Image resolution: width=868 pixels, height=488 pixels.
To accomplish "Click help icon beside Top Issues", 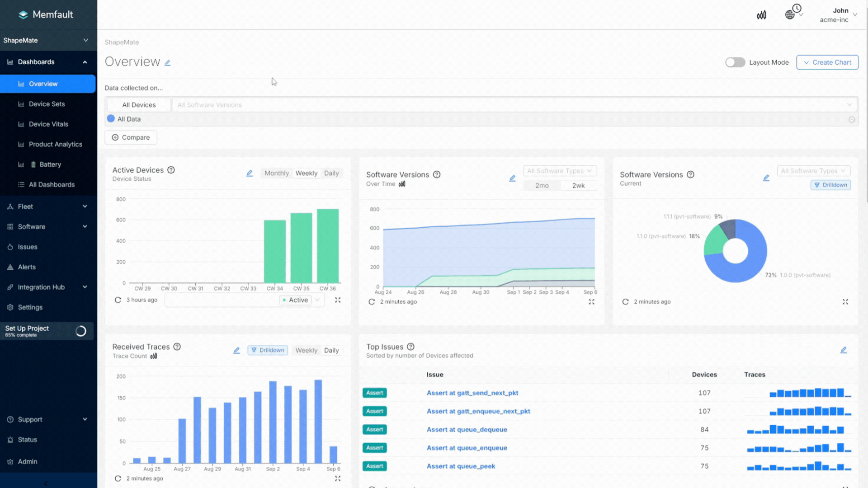I will [410, 347].
